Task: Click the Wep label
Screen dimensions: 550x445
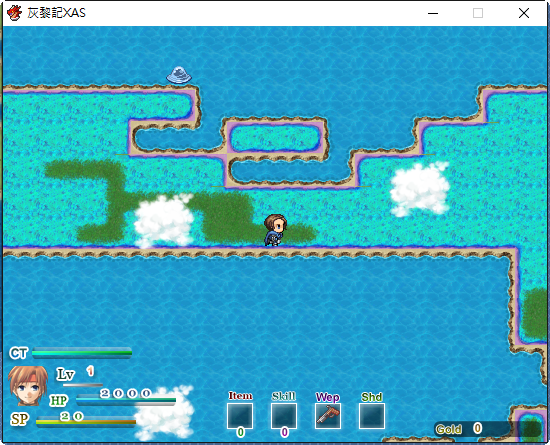Action: [x=328, y=397]
